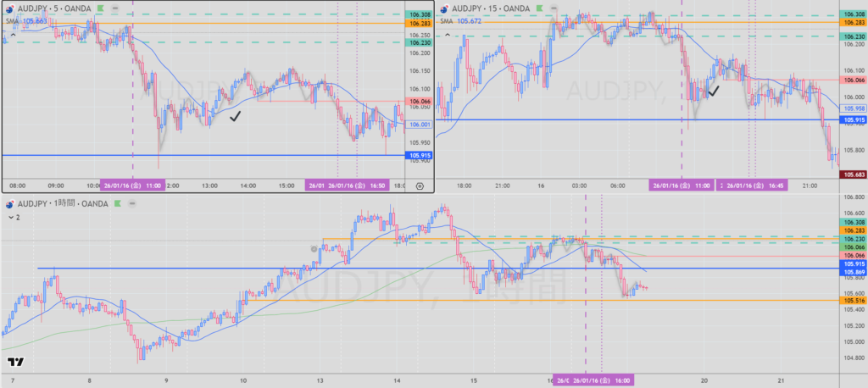The image size is (868, 388).
Task: Toggle the gray status pill on hourly chart
Action: 131,203
